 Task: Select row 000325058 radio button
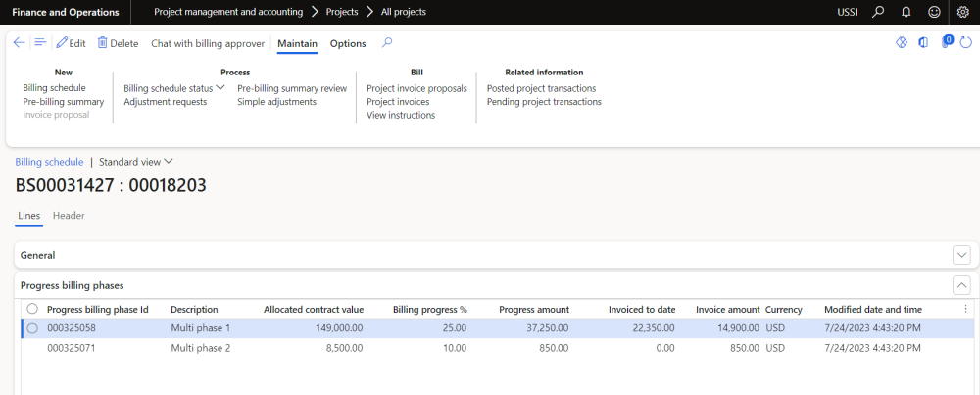(x=32, y=328)
